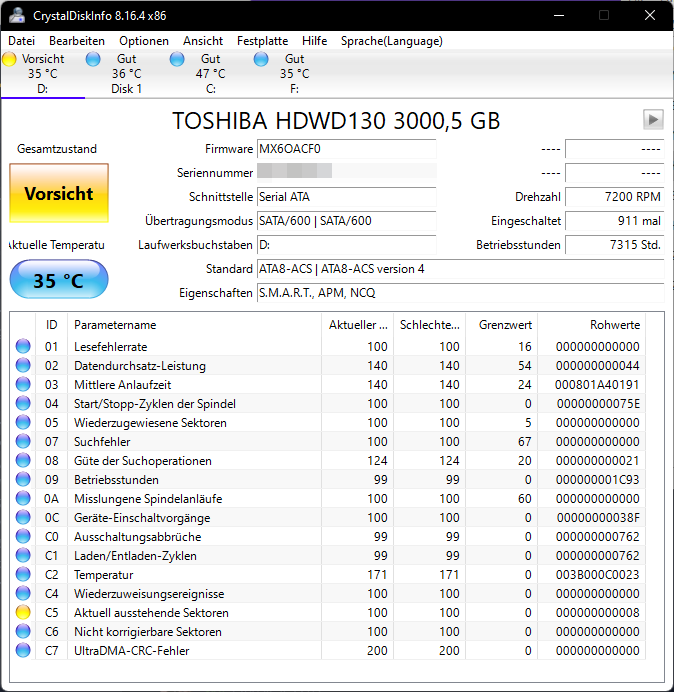Select the Aktuell ausstehende Sektoren row name
The image size is (674, 692).
point(151,613)
